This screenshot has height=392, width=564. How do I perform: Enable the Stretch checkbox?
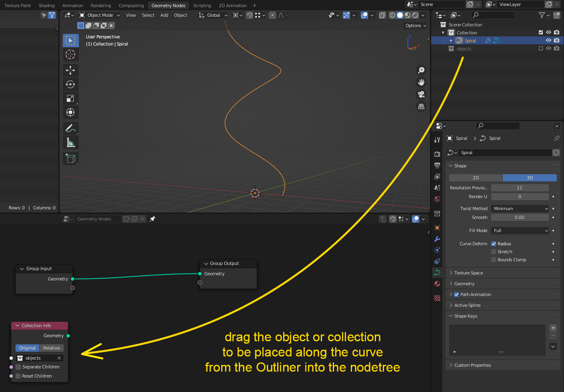click(x=494, y=251)
